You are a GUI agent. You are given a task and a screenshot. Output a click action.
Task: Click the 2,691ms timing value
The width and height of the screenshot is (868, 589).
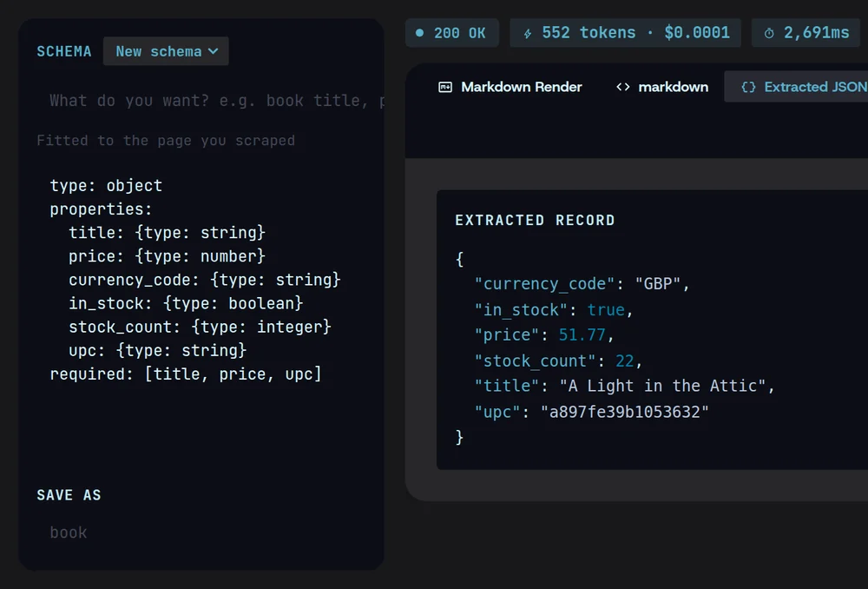[816, 33]
